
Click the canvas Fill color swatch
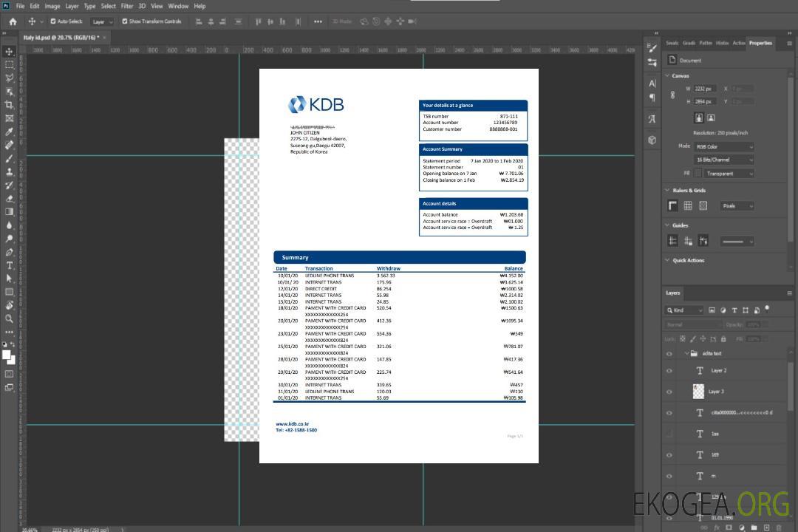(x=698, y=174)
